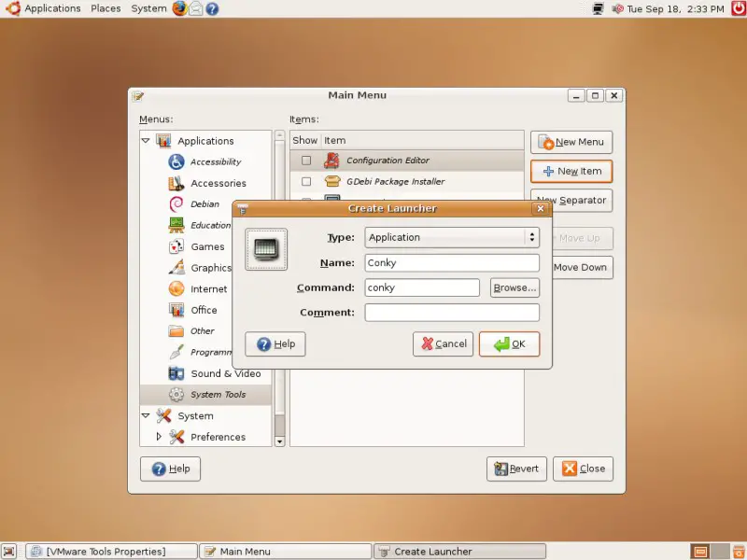Click Help in the Create Launcher dialog

click(275, 343)
